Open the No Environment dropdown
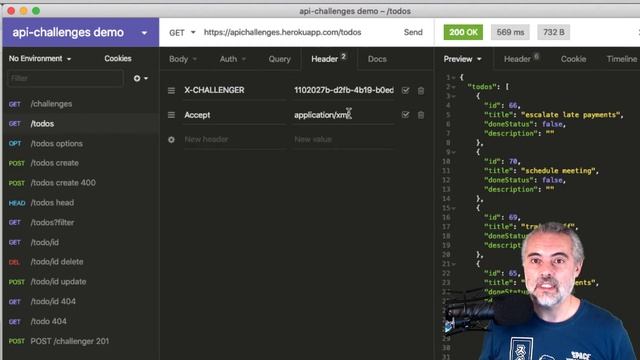640x360 pixels. click(40, 59)
